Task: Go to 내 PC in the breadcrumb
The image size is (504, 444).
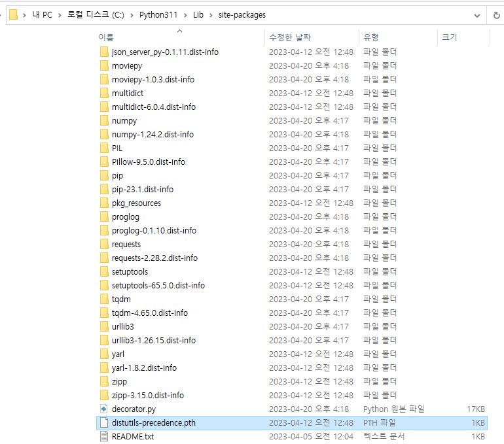Action: pyautogui.click(x=42, y=15)
